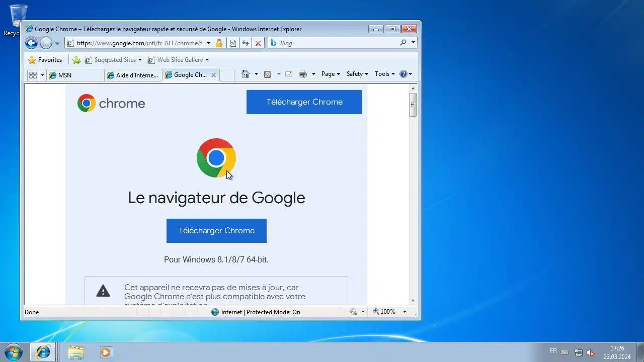Toggle the Compatibility View icon
Image resolution: width=644 pixels, height=362 pixels.
(x=233, y=43)
